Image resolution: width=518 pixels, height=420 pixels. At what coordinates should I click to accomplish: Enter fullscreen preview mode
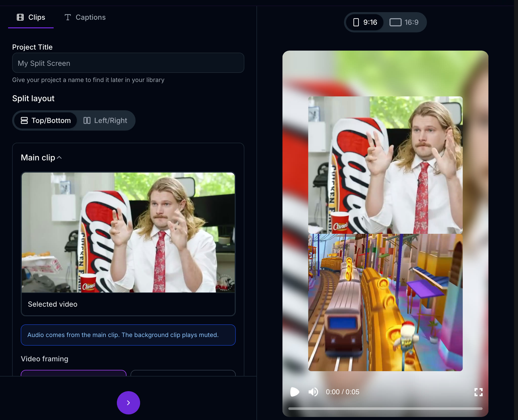pyautogui.click(x=478, y=392)
